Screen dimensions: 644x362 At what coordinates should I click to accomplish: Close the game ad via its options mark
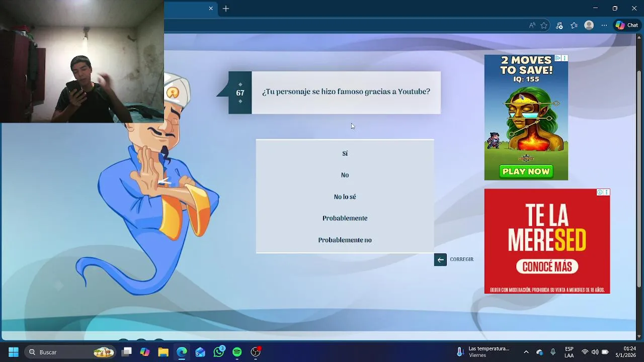(565, 58)
